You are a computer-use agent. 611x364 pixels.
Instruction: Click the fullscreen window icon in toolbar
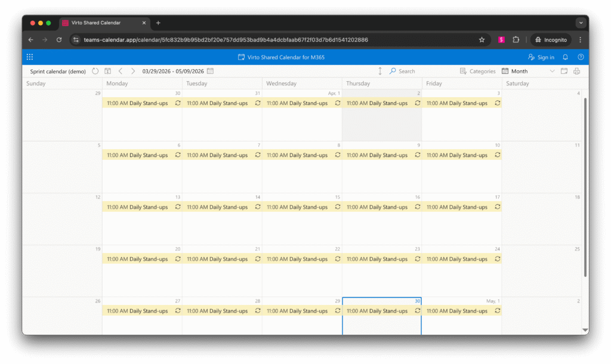tap(564, 71)
